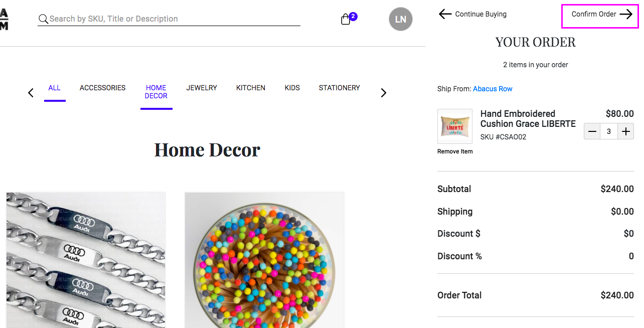Viewport: 644px width, 328px height.
Task: Open the LN user profile avatar
Action: pos(400,20)
